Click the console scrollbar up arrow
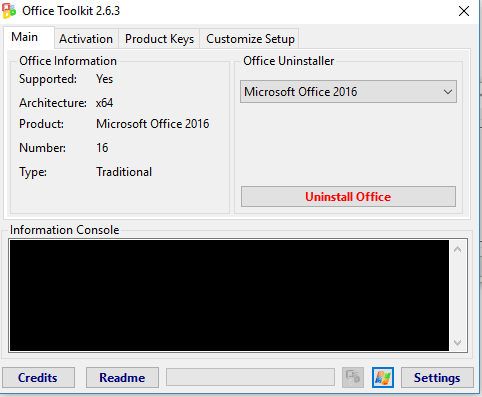Screen dimensions: 482x397 click(457, 249)
